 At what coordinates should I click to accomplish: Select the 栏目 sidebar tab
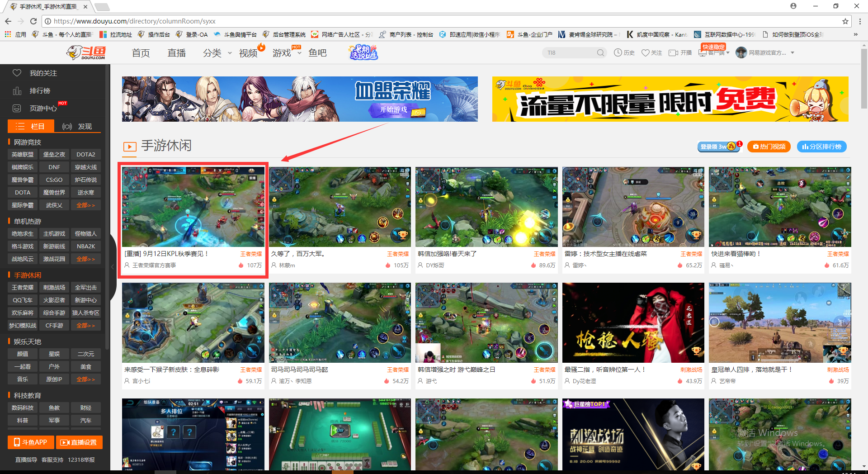(x=31, y=126)
